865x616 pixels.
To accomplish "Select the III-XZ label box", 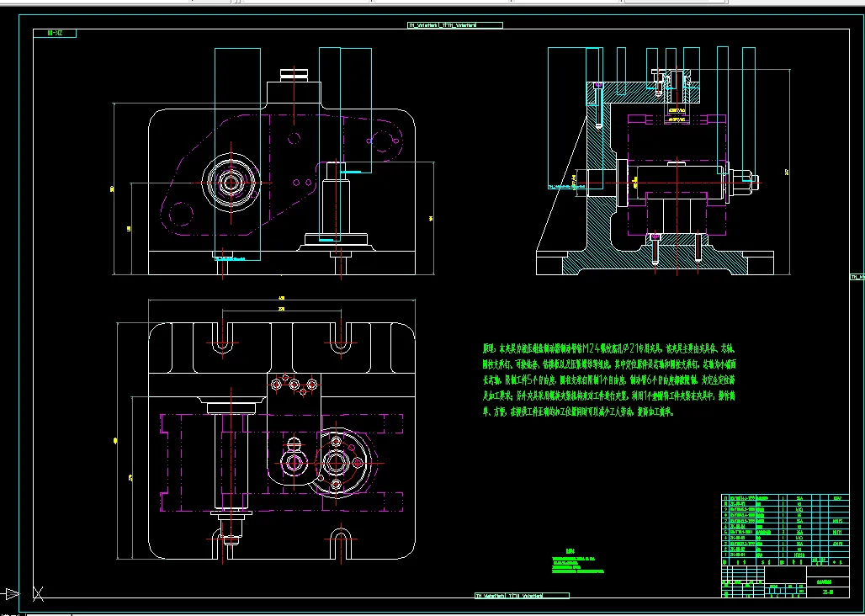I will click(55, 33).
